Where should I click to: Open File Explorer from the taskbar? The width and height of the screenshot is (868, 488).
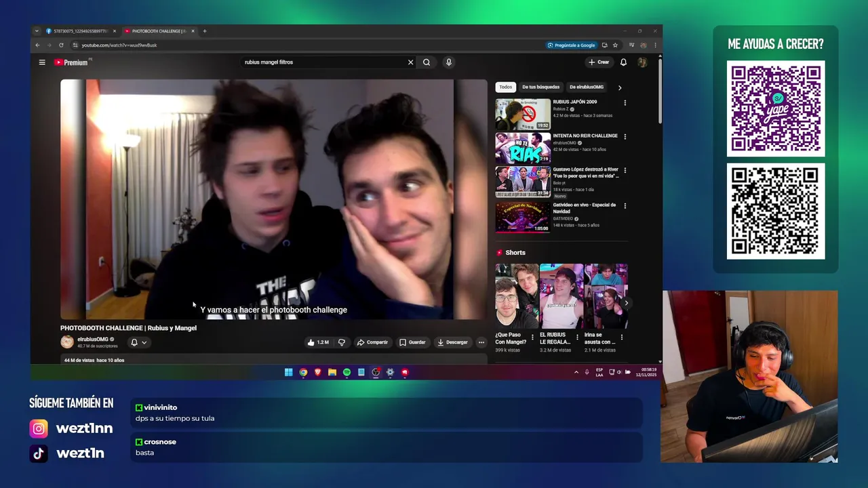332,372
